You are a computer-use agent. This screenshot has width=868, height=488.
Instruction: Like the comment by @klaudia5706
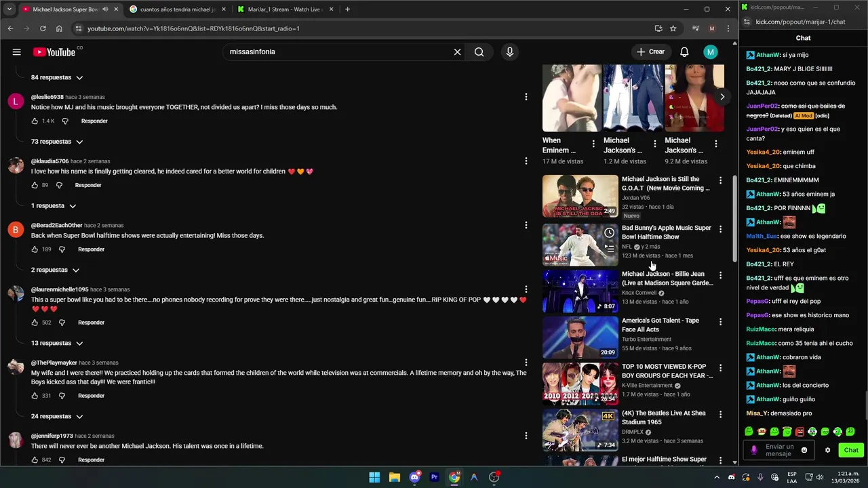35,185
